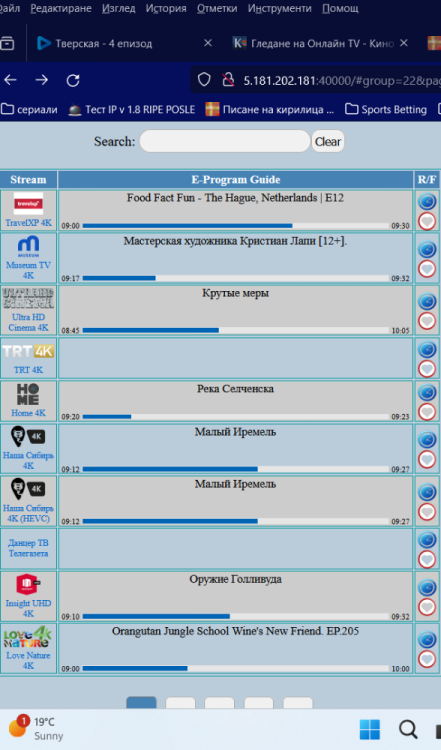Open the Инструменти menu
The image size is (441, 750).
pos(279,8)
